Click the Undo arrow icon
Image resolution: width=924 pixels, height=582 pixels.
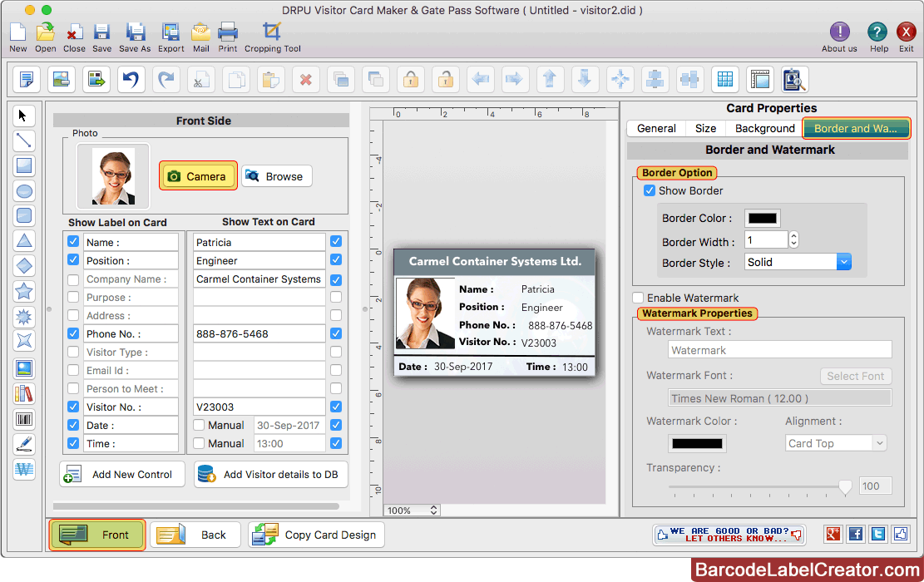131,79
